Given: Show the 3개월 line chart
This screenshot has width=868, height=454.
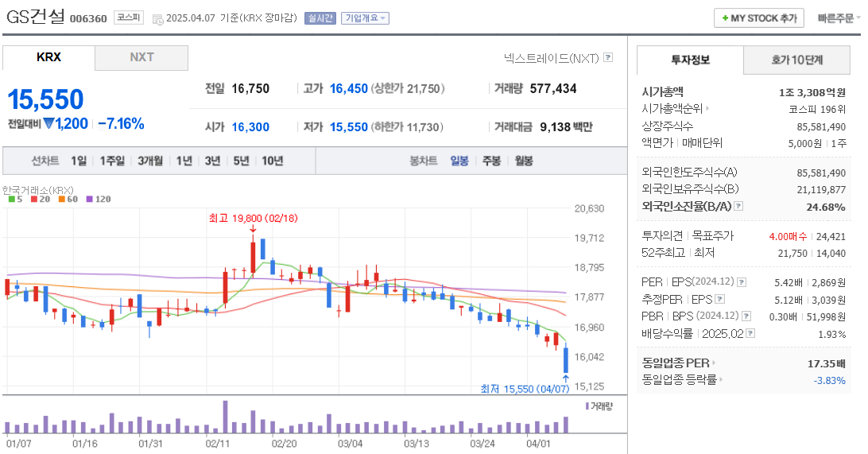Looking at the screenshot, I should [x=150, y=161].
